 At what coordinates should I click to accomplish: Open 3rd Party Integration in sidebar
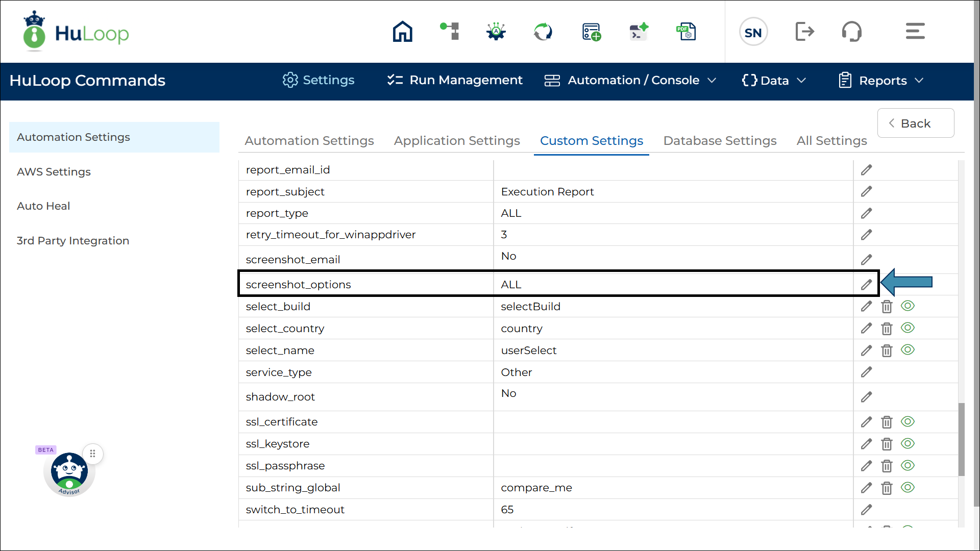(x=73, y=241)
